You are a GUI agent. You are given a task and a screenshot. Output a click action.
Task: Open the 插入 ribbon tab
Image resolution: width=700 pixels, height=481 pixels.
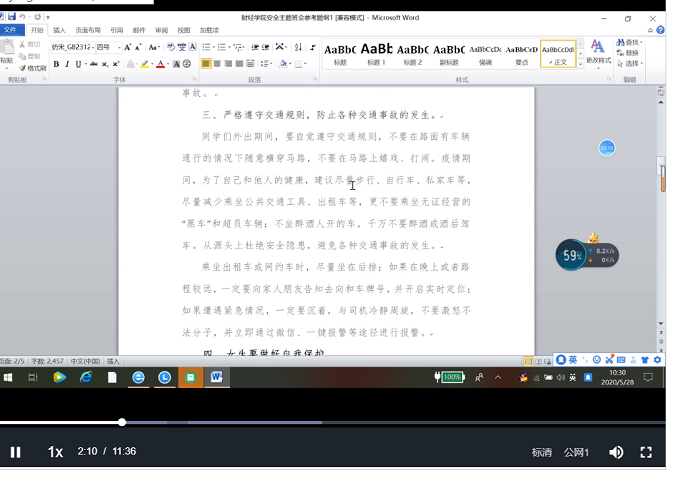click(x=60, y=31)
